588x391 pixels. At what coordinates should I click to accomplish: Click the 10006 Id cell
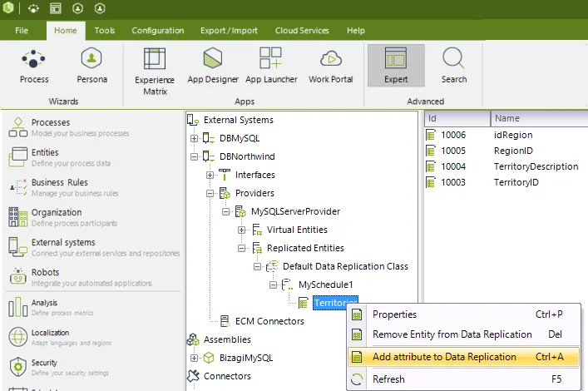(x=453, y=135)
